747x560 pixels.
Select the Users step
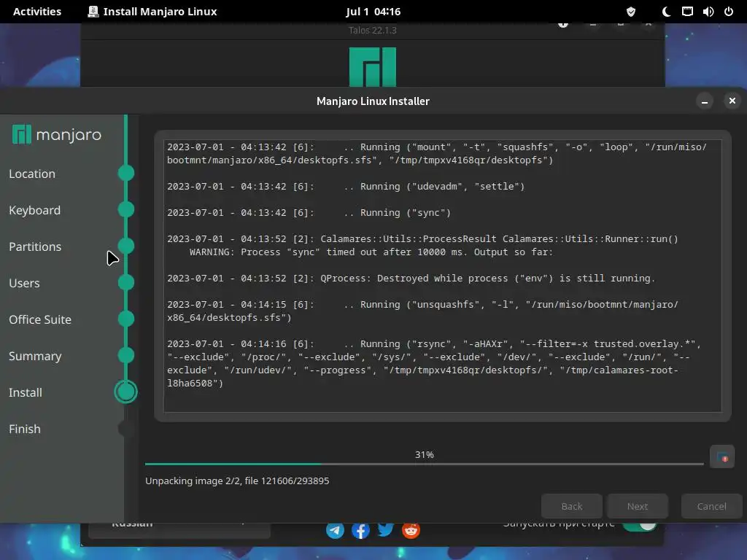(24, 283)
